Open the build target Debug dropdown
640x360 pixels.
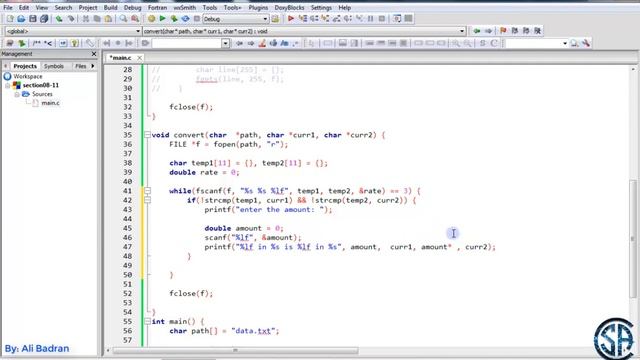coord(265,19)
